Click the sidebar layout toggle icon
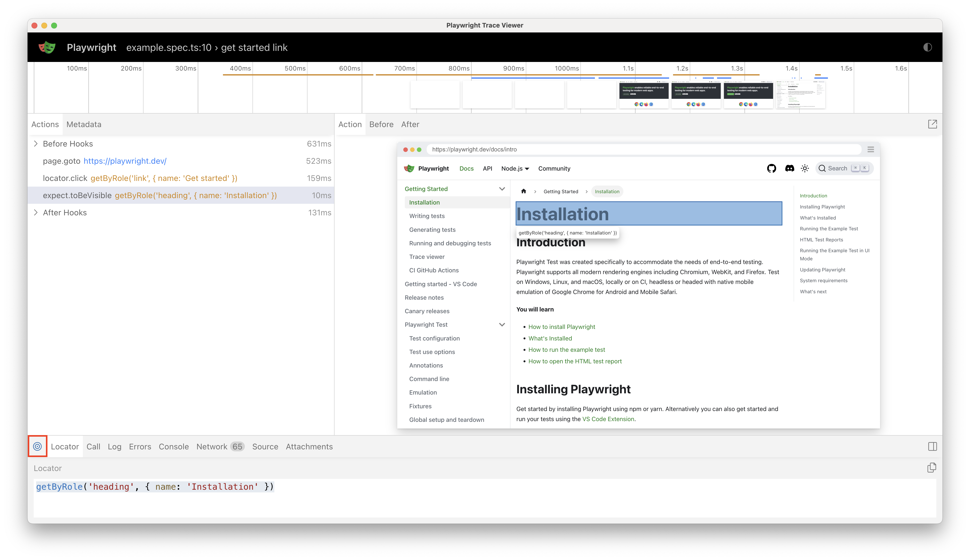Screen dimensions: 970x560 click(x=932, y=446)
